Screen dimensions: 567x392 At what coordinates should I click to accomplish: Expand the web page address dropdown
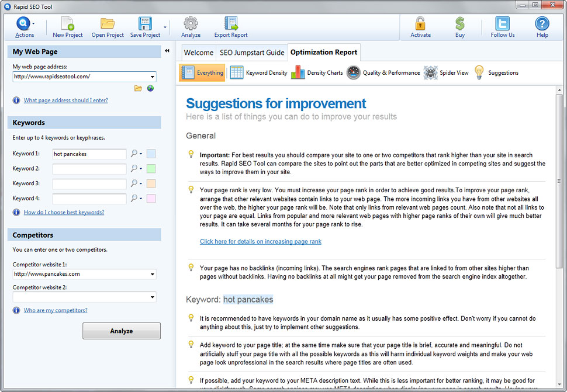pyautogui.click(x=153, y=77)
